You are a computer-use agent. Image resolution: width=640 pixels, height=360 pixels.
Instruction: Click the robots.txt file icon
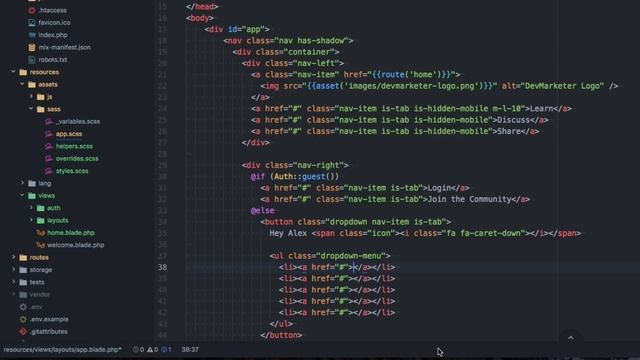click(x=32, y=60)
